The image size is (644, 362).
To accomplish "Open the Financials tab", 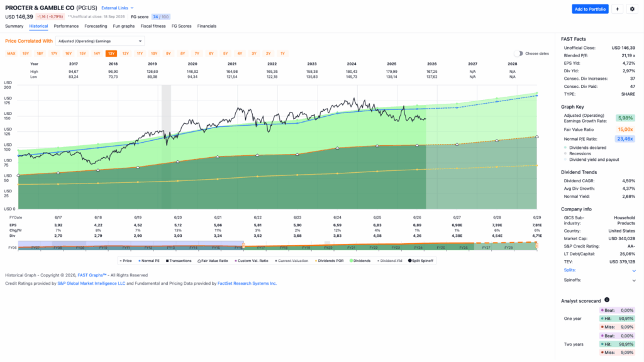I will click(x=206, y=26).
